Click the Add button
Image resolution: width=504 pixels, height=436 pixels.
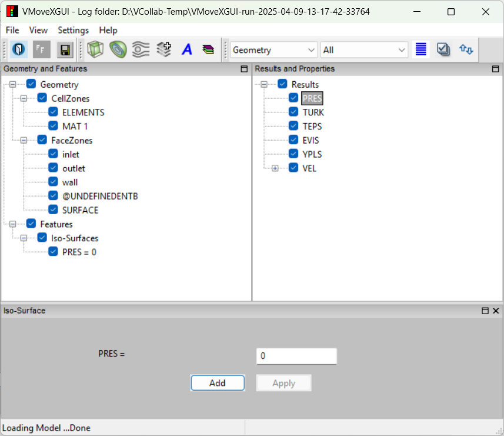tap(218, 383)
